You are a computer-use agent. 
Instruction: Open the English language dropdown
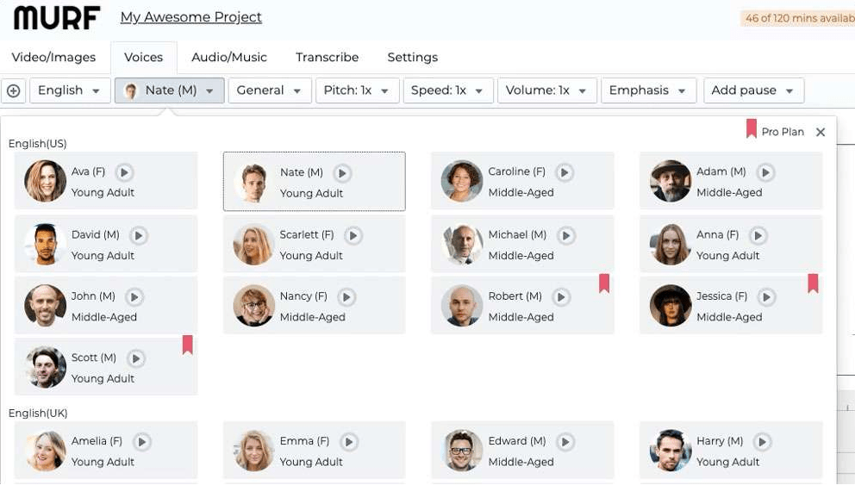pyautogui.click(x=69, y=90)
